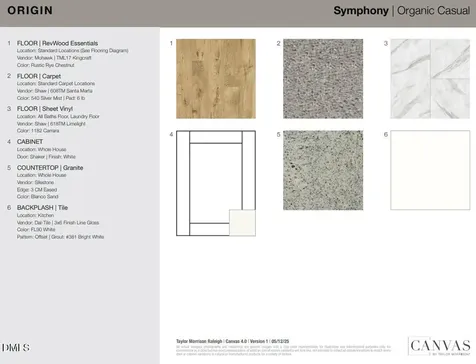Open the granite countertop swatch number 5
Screen dimensions: 476x364
point(323,170)
